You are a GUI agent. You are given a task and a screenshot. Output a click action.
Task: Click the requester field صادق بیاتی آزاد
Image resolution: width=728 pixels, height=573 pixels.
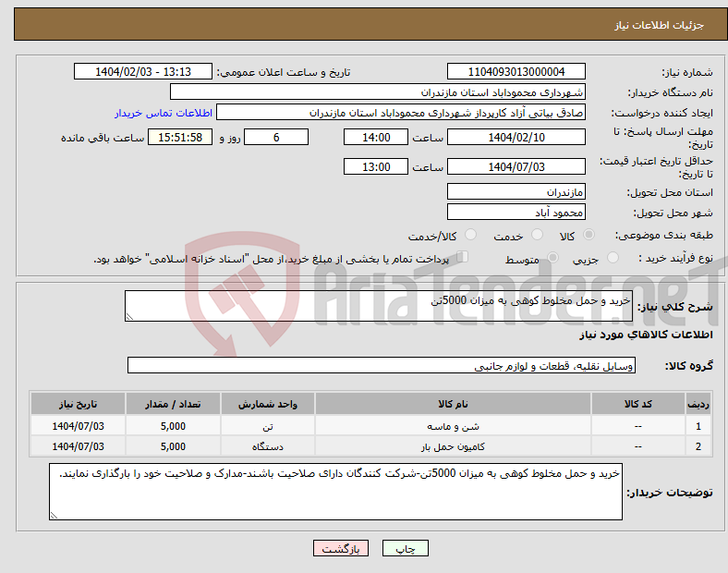click(x=401, y=113)
